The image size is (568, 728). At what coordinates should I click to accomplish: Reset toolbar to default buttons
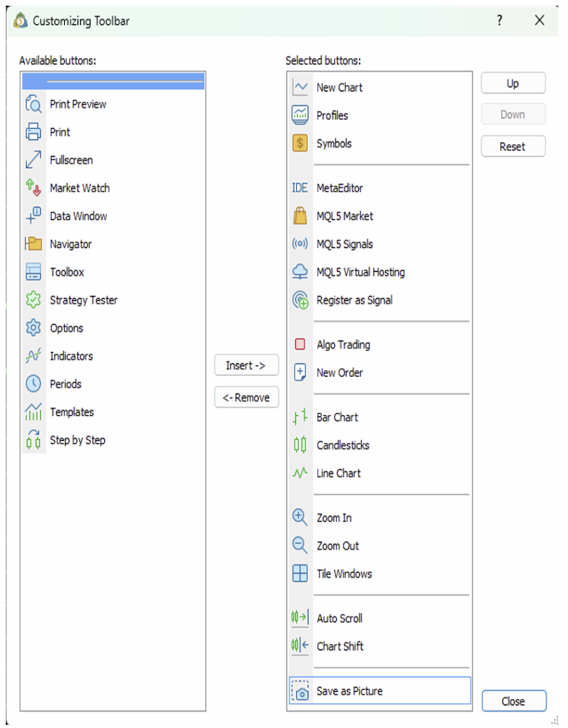(x=513, y=146)
